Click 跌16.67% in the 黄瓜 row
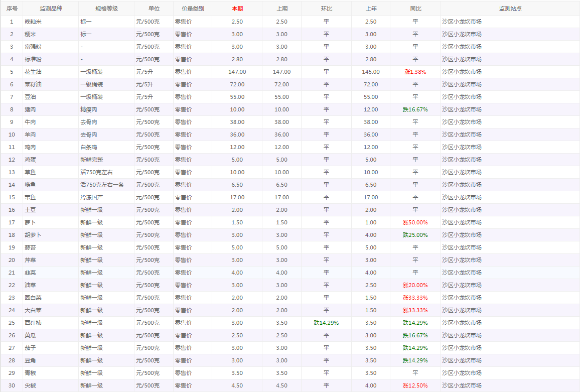 pyautogui.click(x=415, y=336)
